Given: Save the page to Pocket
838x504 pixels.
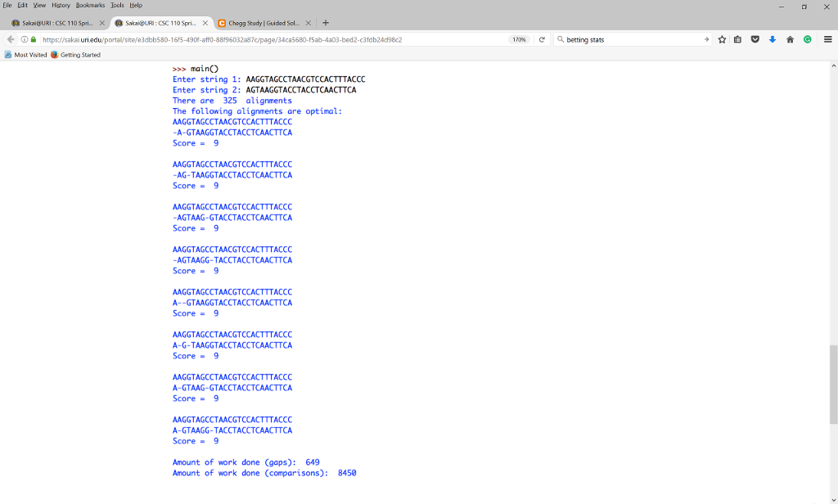Looking at the screenshot, I should point(755,38).
